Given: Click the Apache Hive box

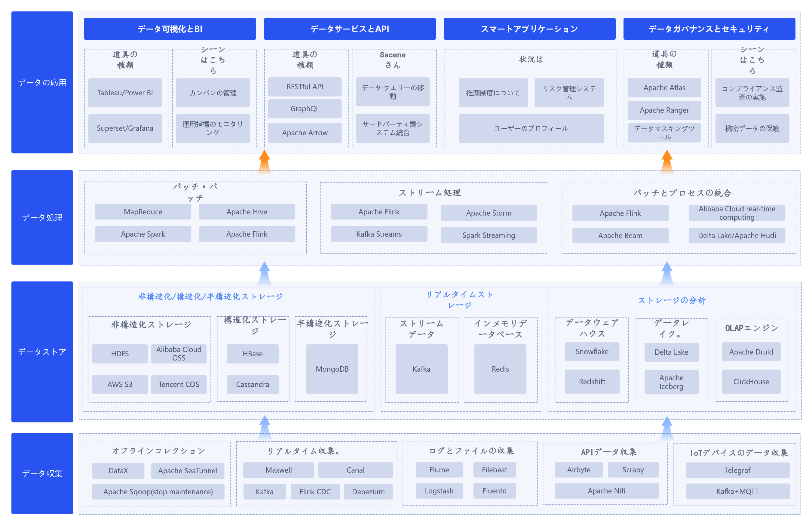Looking at the screenshot, I should click(247, 212).
